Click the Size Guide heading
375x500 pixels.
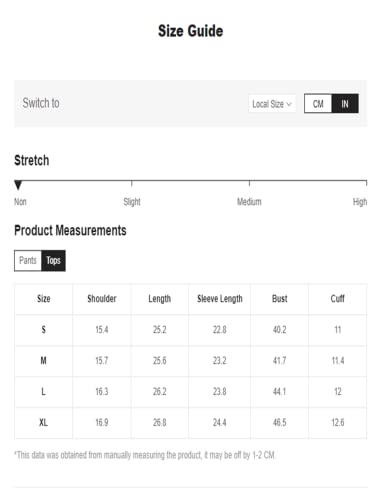pos(190,31)
